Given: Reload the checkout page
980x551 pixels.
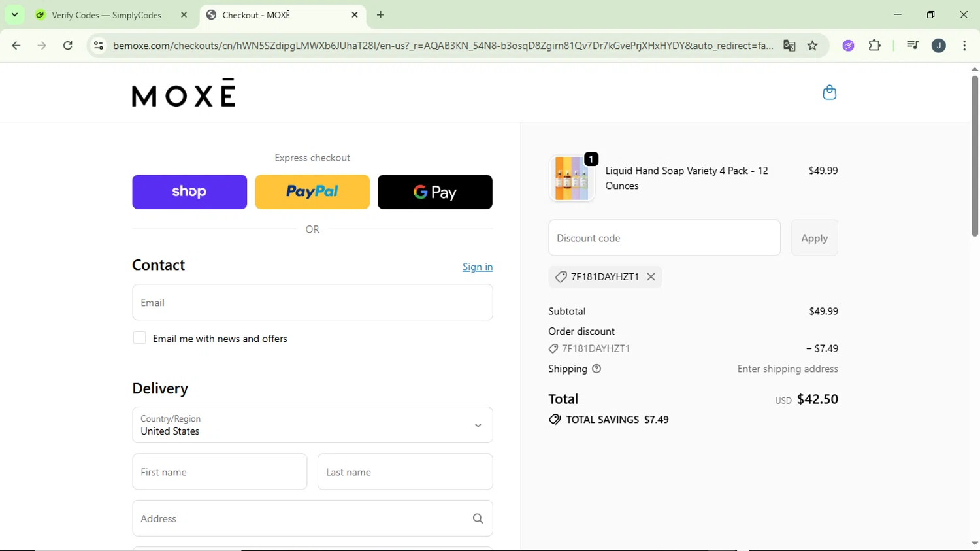Looking at the screenshot, I should pyautogui.click(x=68, y=45).
